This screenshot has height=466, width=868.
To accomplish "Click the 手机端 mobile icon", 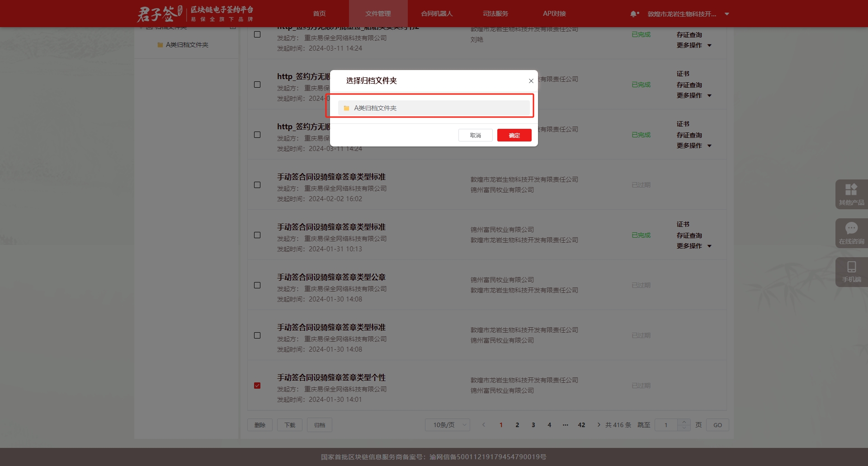I will click(851, 272).
